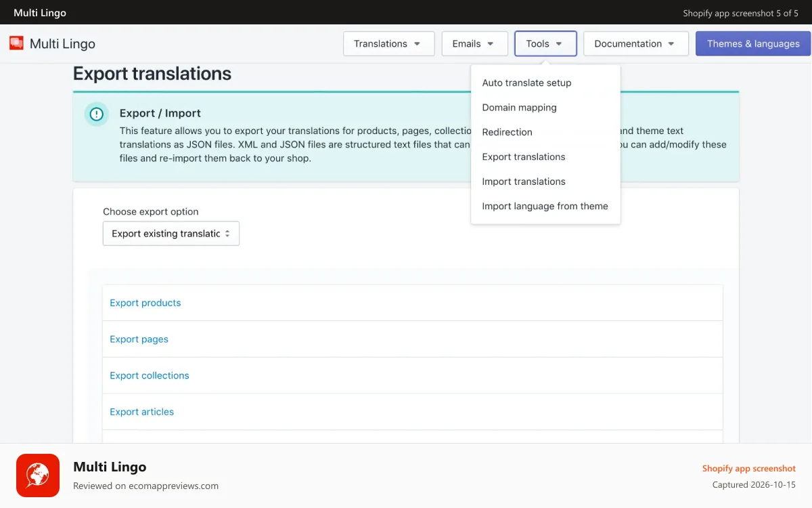
Task: Click the Themes & languages button
Action: [753, 43]
